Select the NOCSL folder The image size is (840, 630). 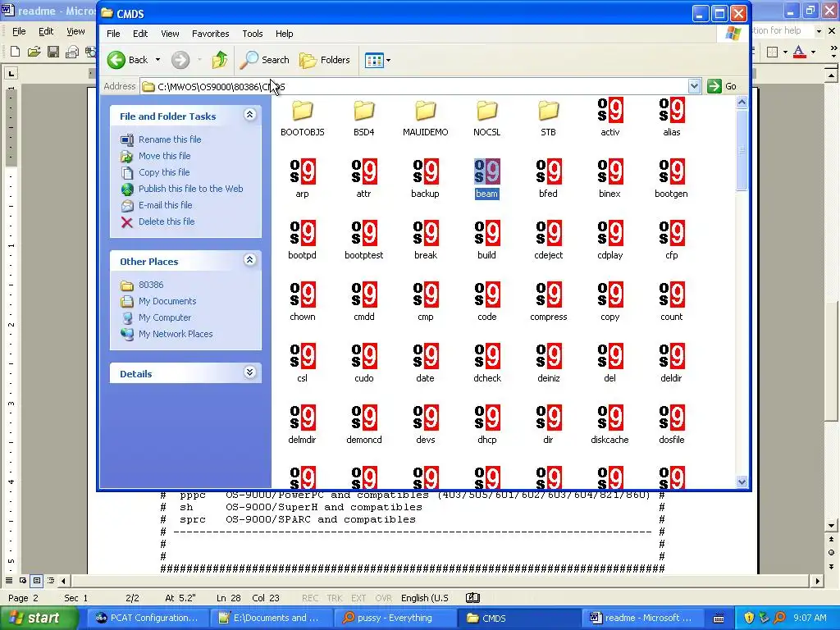(x=486, y=111)
